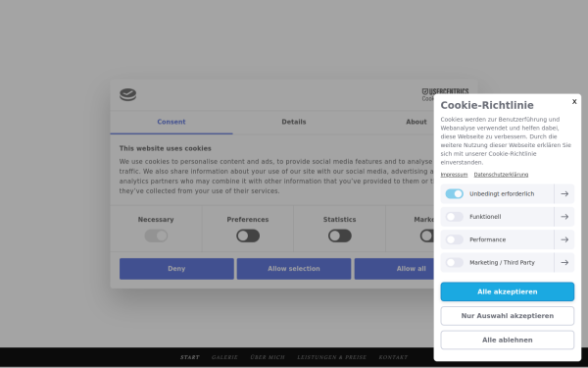
Task: Click the Deny button
Action: coord(176,269)
